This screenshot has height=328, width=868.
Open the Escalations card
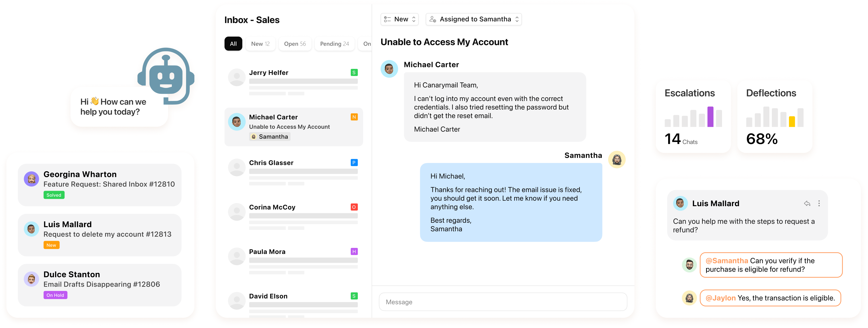(x=693, y=117)
